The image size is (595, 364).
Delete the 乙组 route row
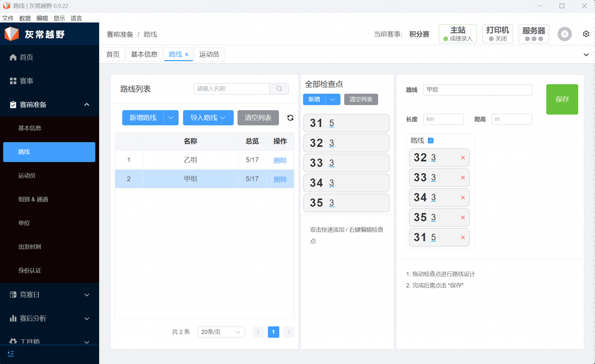point(280,160)
